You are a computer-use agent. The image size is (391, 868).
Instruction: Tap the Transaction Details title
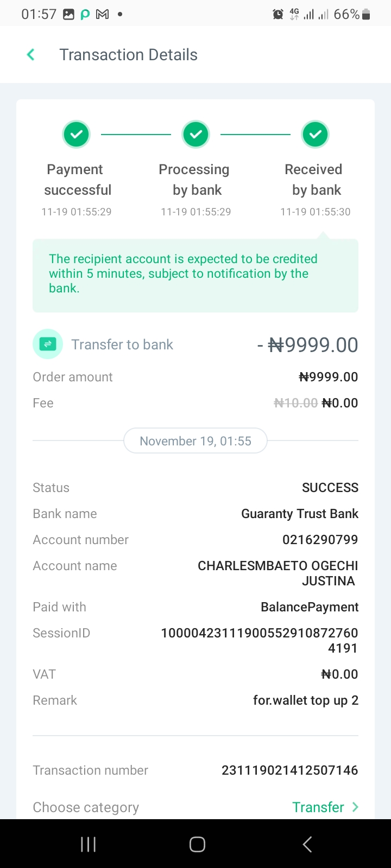tap(129, 55)
